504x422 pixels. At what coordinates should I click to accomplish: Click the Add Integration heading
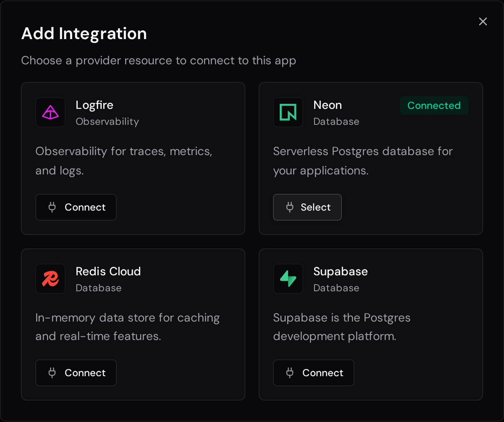click(x=84, y=34)
